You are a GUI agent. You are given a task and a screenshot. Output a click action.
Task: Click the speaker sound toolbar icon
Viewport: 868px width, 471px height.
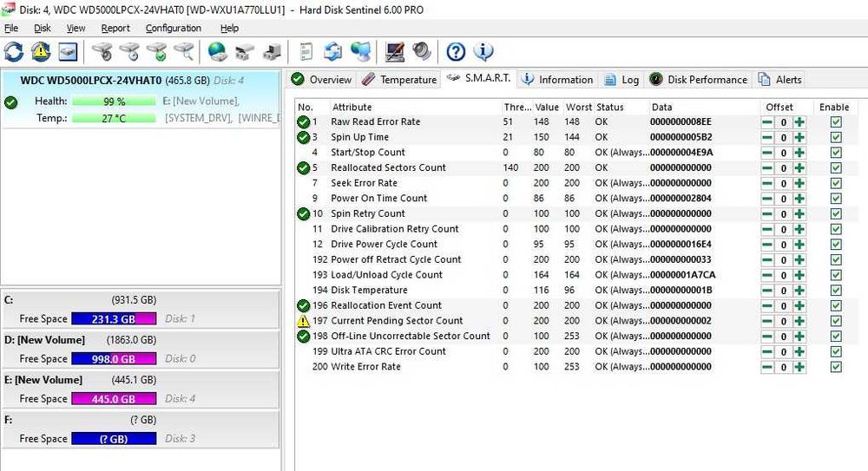tap(422, 52)
